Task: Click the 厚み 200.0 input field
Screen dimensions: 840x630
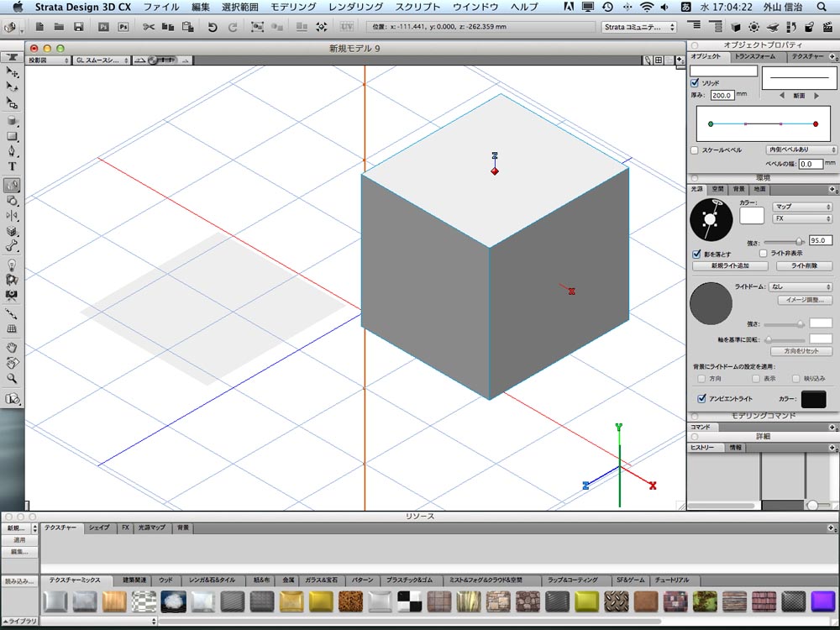Action: pyautogui.click(x=722, y=96)
